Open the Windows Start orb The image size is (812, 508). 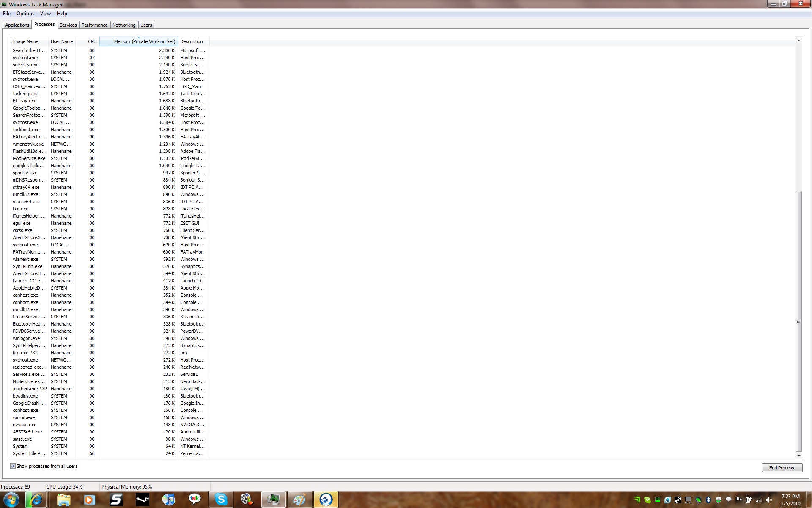(11, 500)
